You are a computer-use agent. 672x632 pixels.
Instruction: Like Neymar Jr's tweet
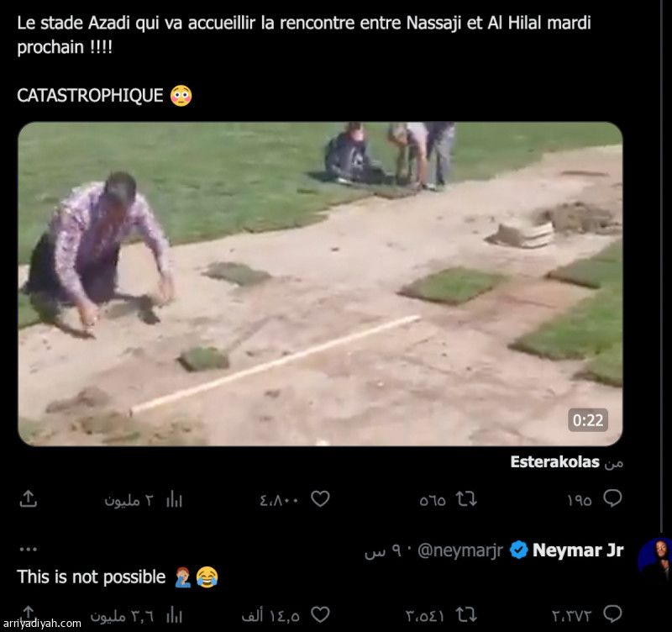(x=320, y=614)
